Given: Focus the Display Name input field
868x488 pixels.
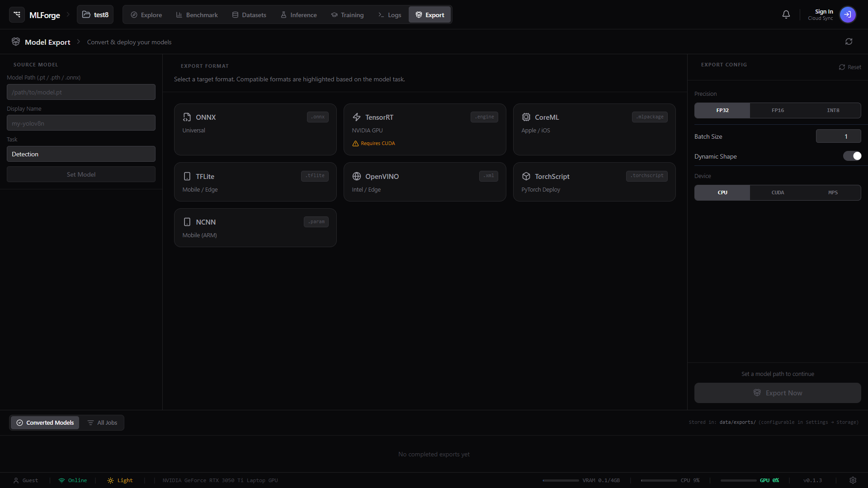Looking at the screenshot, I should pyautogui.click(x=81, y=123).
